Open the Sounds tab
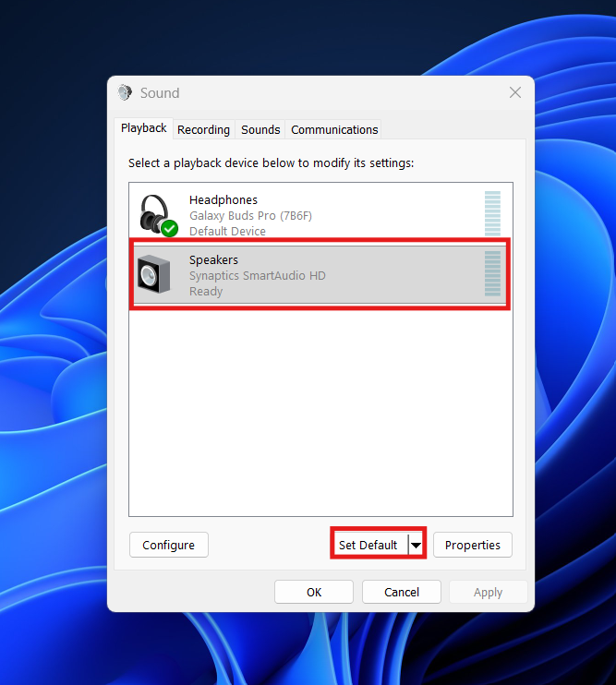 pos(260,130)
